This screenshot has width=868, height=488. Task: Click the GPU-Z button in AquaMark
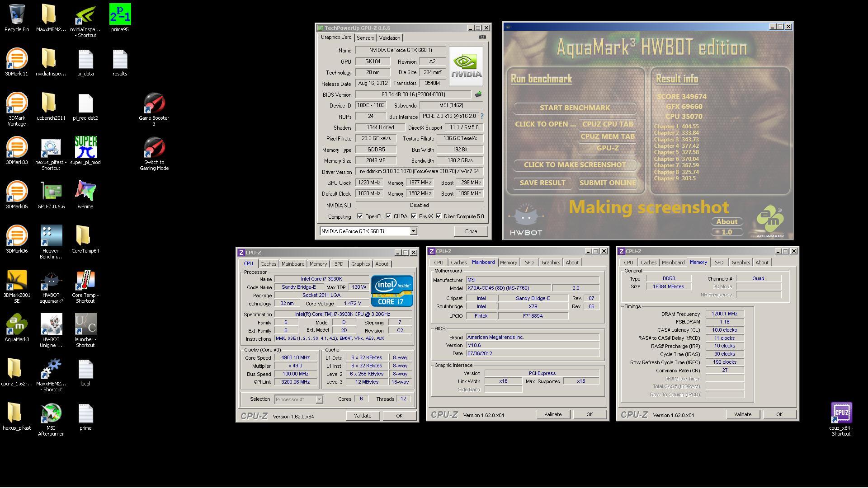tap(608, 148)
